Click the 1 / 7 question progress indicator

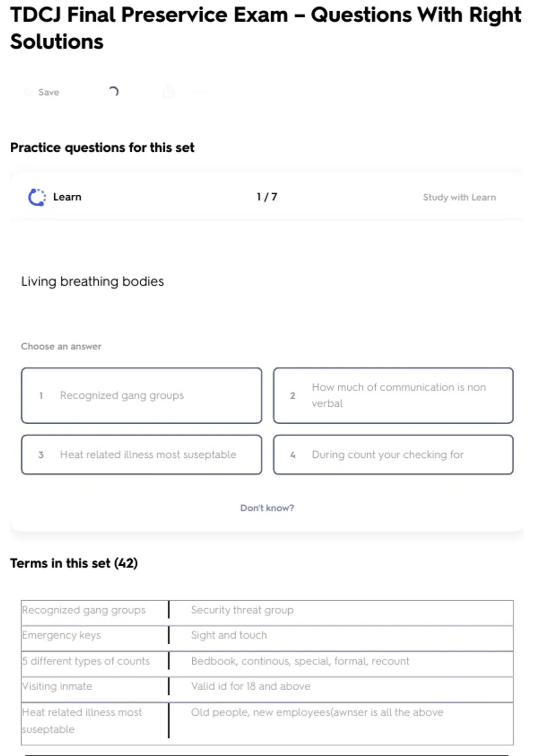point(267,197)
